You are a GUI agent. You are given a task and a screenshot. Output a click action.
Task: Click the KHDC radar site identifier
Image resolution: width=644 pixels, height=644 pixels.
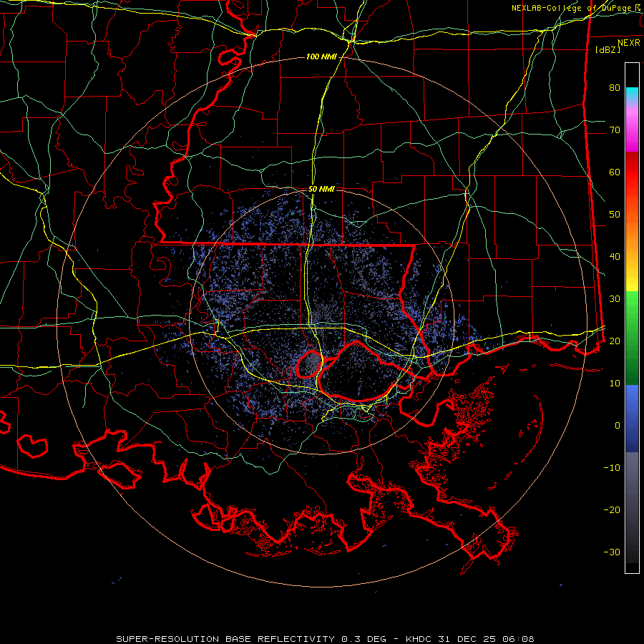420,639
